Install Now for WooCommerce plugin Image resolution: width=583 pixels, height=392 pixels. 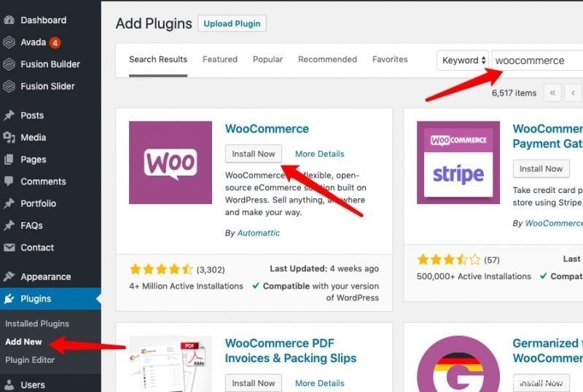pyautogui.click(x=253, y=154)
